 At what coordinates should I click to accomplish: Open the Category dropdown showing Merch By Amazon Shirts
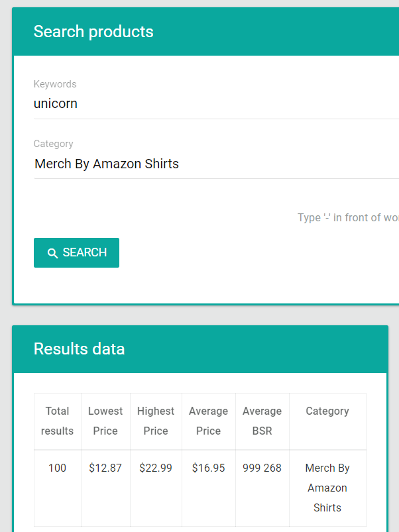tap(217, 164)
